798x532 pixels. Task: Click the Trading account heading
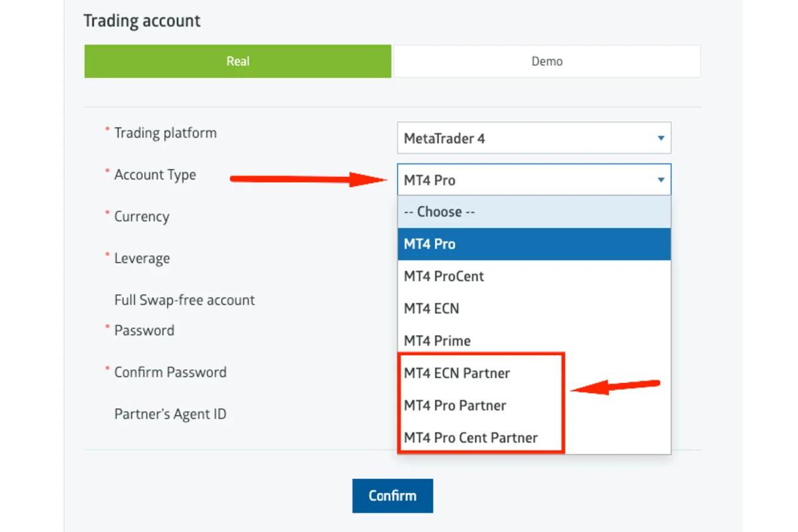point(142,21)
